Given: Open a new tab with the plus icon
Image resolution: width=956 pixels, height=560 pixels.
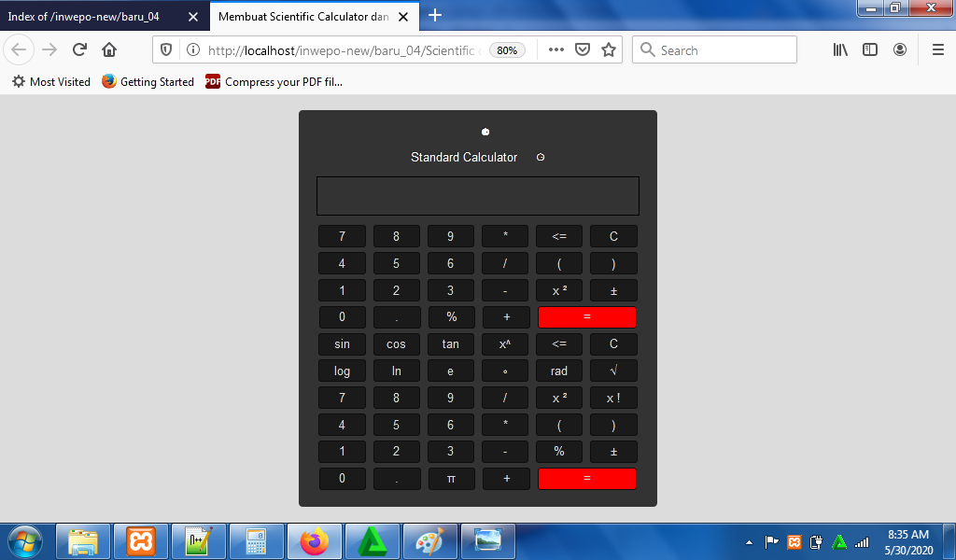Looking at the screenshot, I should click(x=435, y=15).
